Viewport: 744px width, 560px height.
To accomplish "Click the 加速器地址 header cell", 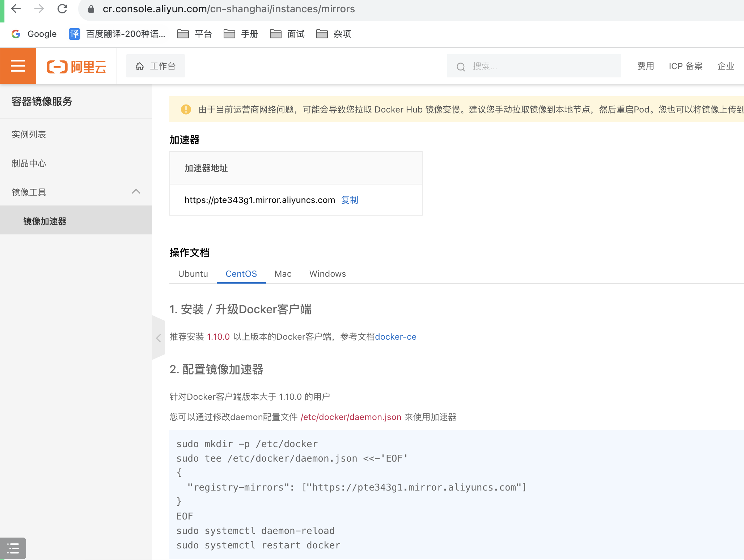I will point(296,168).
